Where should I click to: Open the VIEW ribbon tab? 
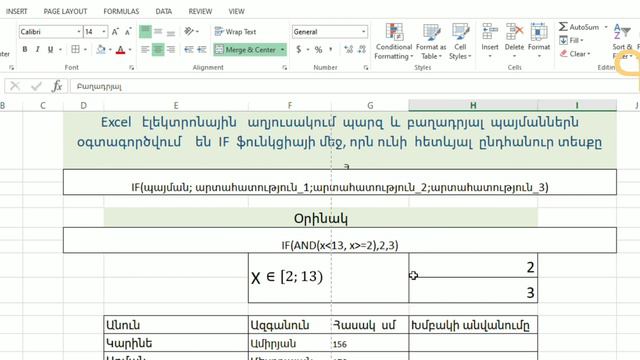click(x=236, y=11)
